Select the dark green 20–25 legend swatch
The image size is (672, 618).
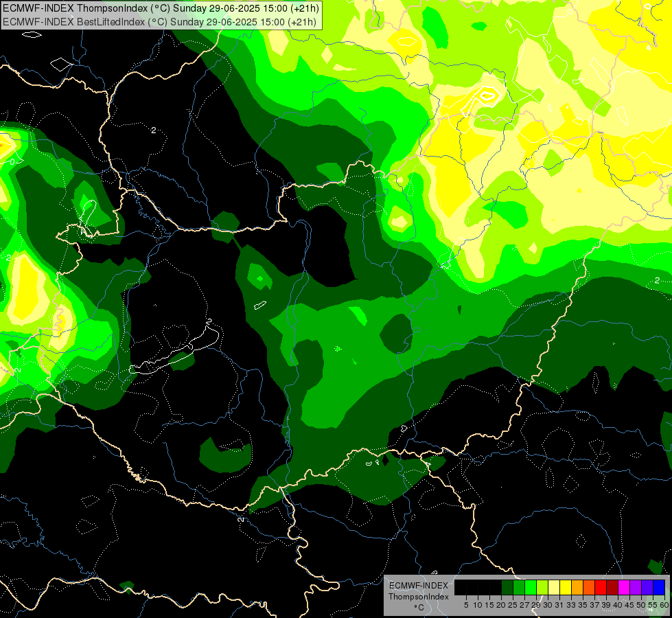click(507, 587)
